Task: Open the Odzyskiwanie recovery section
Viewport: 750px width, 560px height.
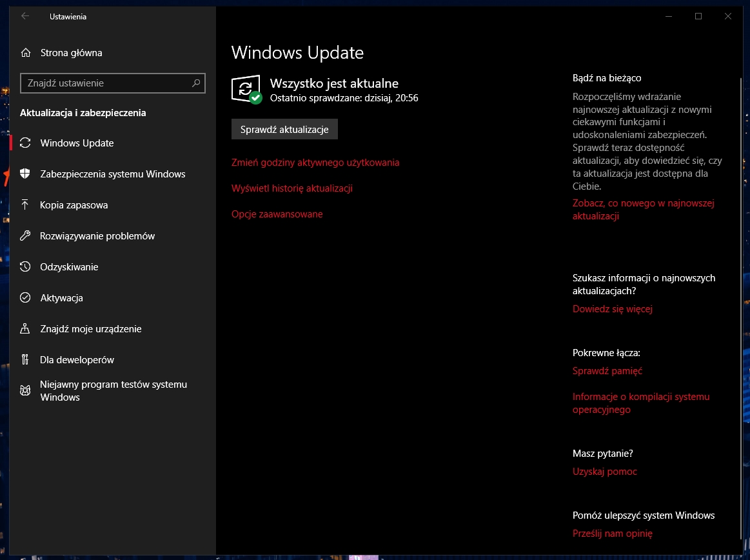Action: click(x=68, y=266)
